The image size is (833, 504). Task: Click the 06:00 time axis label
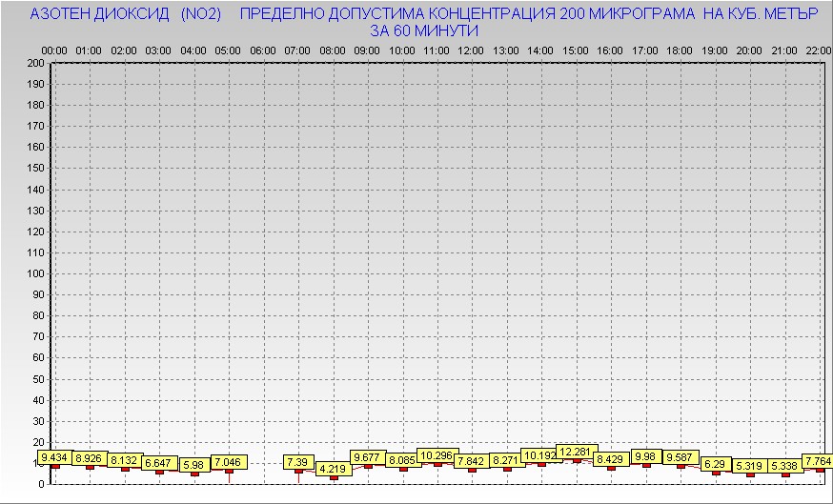coord(263,50)
